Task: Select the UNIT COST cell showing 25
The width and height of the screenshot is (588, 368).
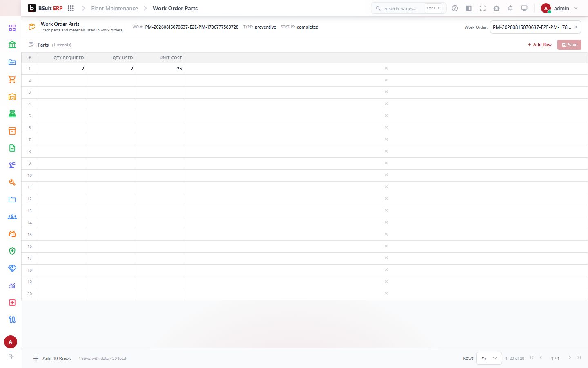Action: coord(160,69)
